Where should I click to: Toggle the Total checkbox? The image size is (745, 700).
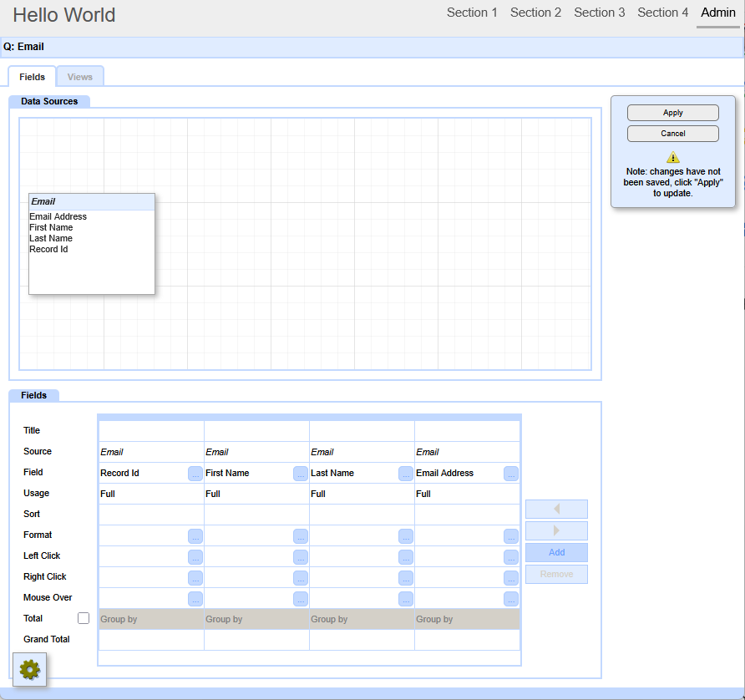(x=84, y=618)
